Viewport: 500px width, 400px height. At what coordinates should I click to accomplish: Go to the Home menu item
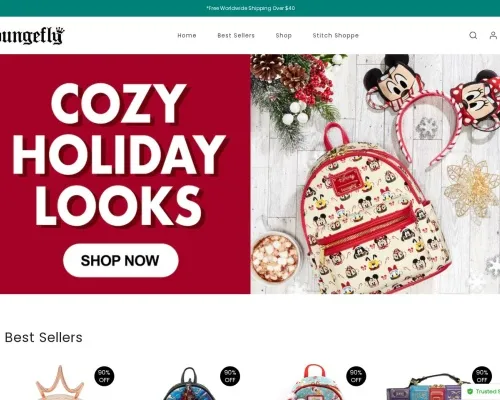tap(187, 35)
